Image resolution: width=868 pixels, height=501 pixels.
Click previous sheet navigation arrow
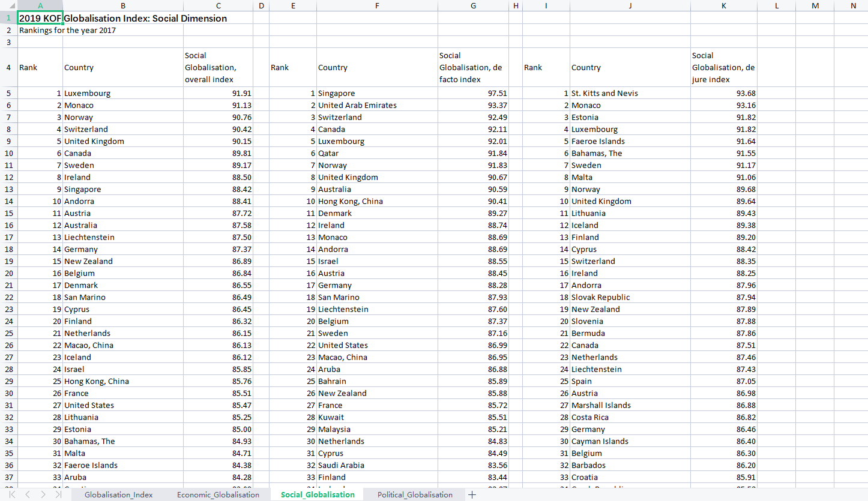[x=28, y=494]
